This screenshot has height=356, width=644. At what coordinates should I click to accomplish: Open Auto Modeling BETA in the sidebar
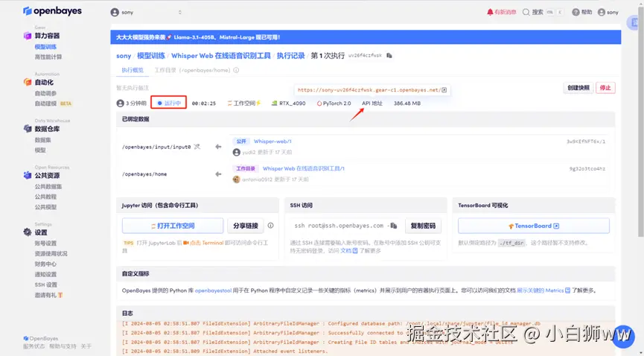click(x=53, y=104)
